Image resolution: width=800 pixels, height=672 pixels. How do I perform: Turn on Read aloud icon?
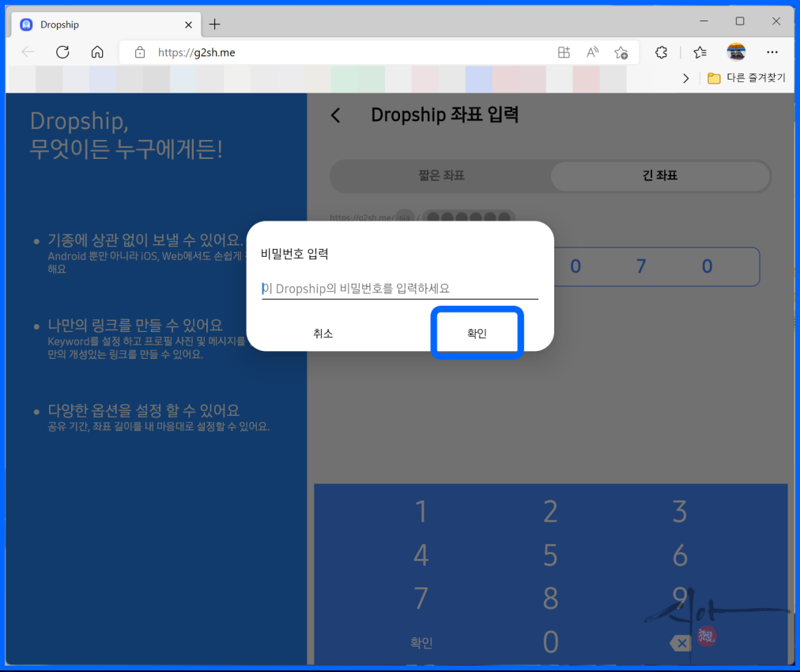click(592, 52)
